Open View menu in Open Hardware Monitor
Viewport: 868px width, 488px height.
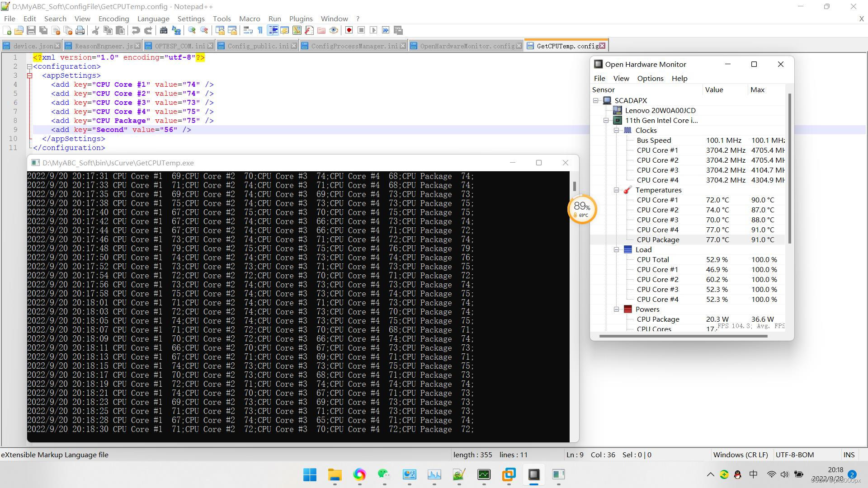(621, 78)
